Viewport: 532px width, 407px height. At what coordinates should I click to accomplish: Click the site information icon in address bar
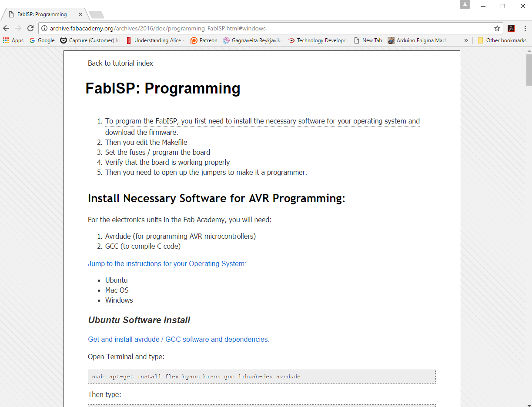[44, 28]
